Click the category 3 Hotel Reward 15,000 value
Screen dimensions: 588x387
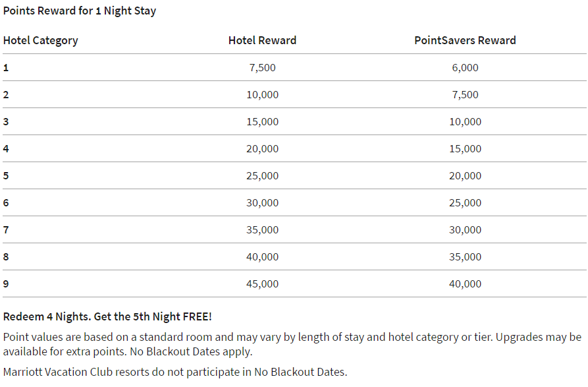pos(263,121)
